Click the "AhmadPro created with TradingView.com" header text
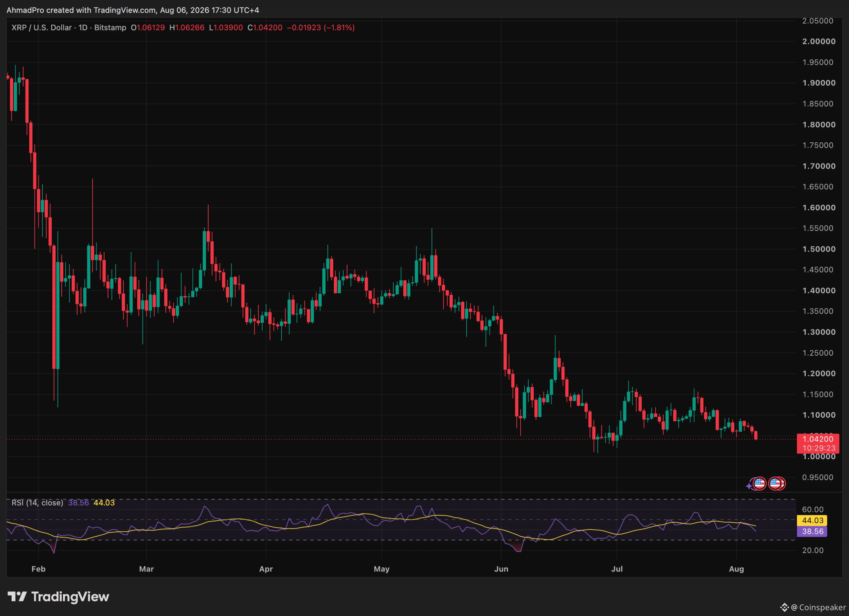This screenshot has width=849, height=616. [81, 10]
